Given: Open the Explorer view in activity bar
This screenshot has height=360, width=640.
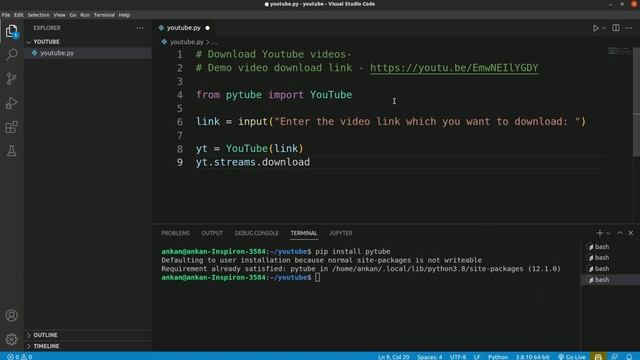Looking at the screenshot, I should click(x=11, y=31).
